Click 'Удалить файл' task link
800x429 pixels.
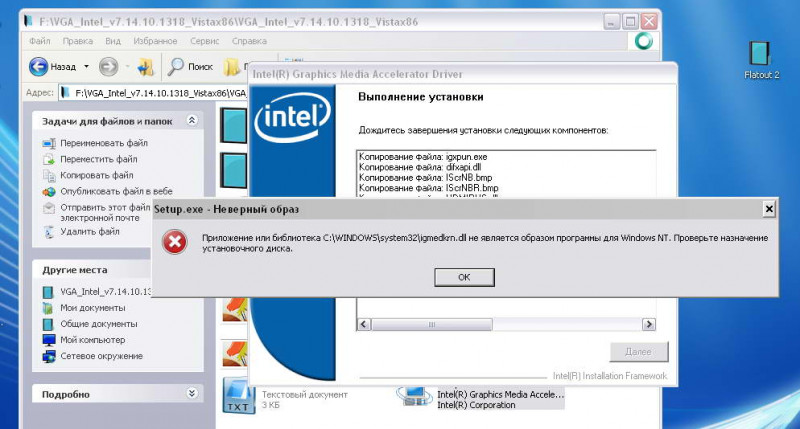[90, 231]
